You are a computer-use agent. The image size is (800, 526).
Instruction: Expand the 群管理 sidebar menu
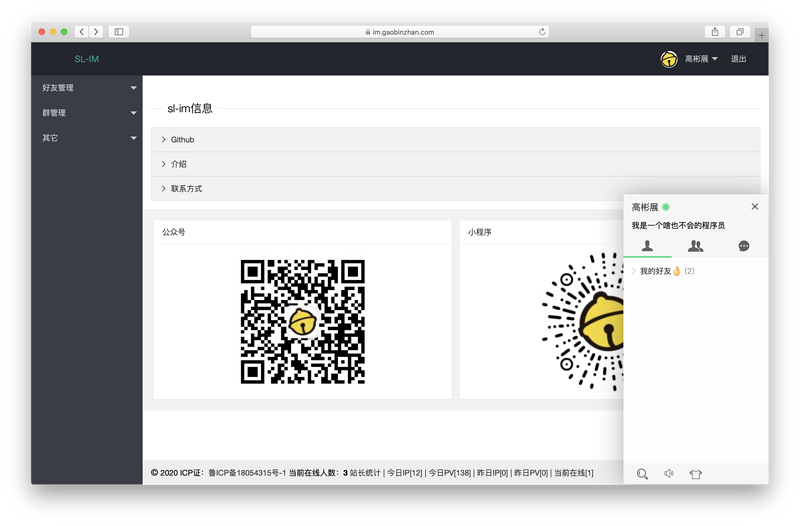pyautogui.click(x=87, y=113)
